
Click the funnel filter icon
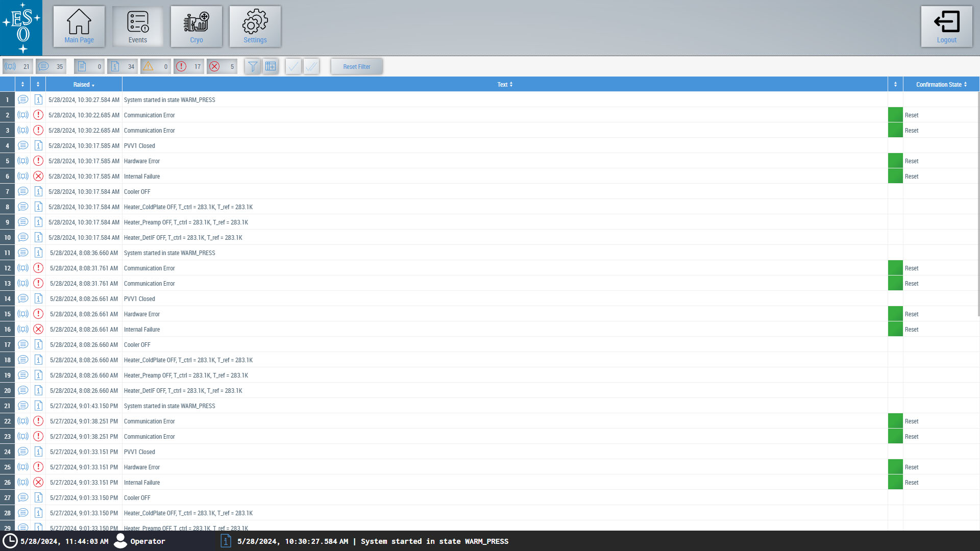coord(253,66)
